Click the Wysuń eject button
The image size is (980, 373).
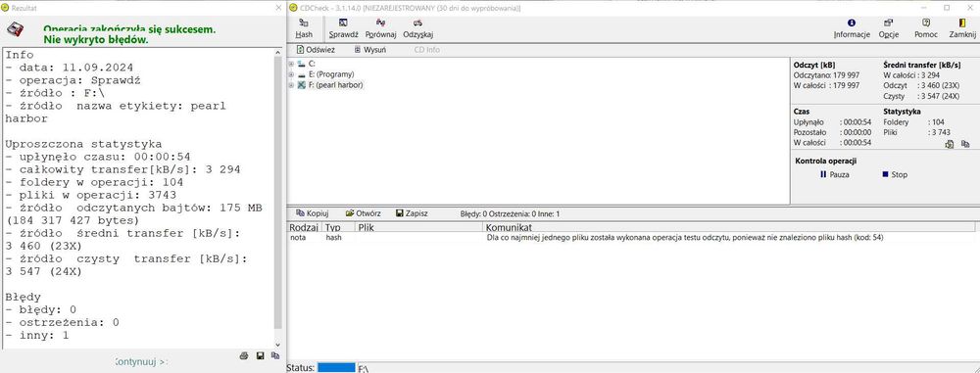pyautogui.click(x=369, y=49)
